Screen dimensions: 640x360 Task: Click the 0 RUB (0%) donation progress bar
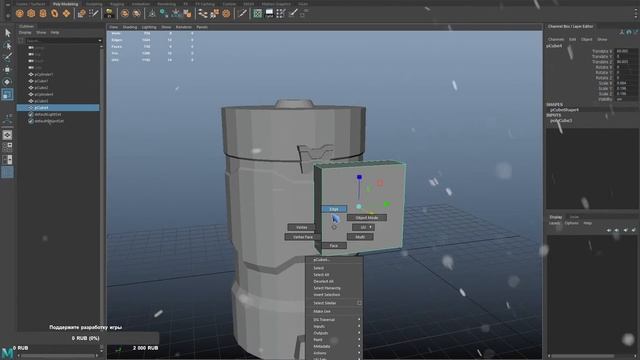tap(86, 338)
